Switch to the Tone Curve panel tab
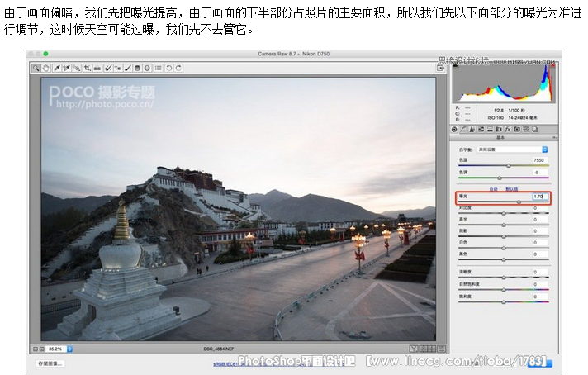Screen dimensions: 588x375 (463, 130)
